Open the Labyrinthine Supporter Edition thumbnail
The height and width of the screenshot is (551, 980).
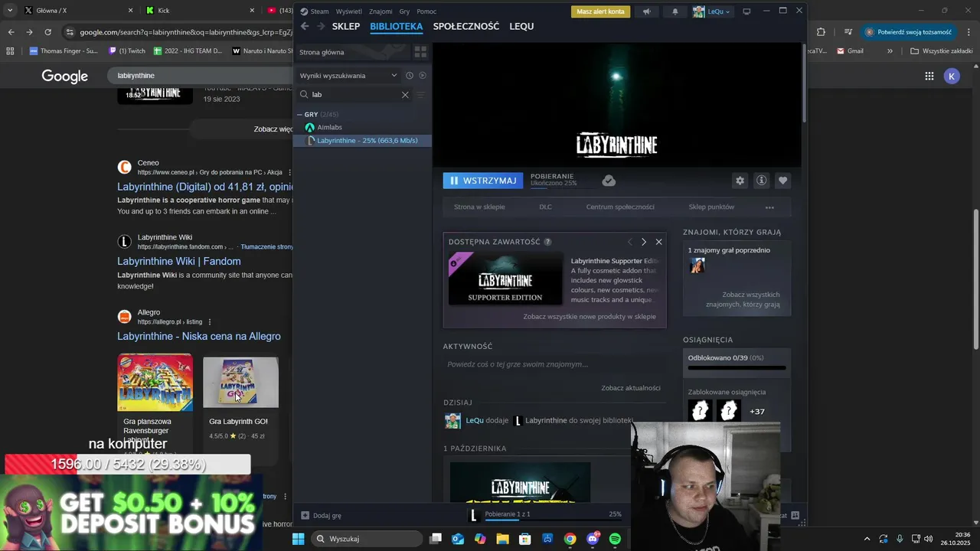[x=505, y=279]
